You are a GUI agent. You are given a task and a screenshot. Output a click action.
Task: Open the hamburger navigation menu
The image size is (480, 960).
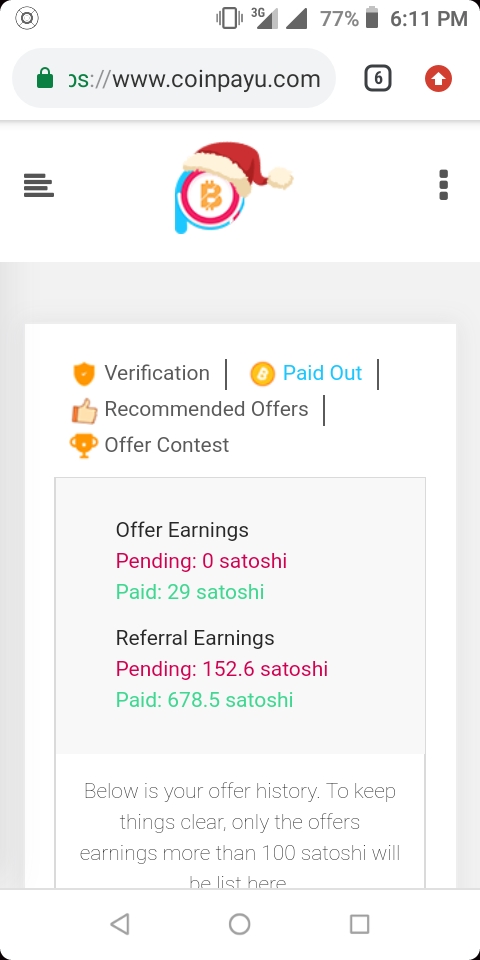39,186
